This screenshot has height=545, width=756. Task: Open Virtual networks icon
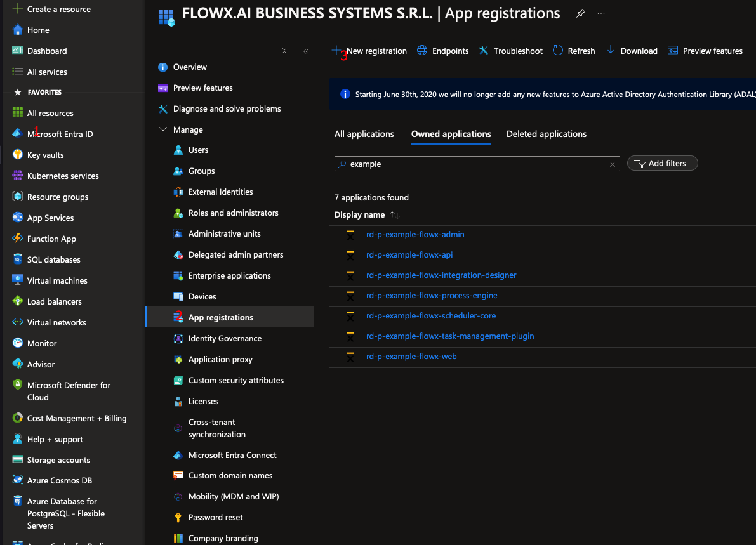tap(17, 322)
